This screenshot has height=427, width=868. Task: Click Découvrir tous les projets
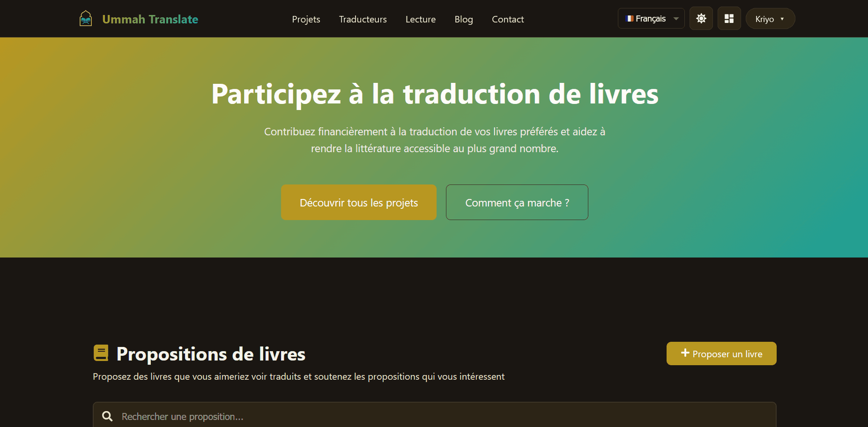coord(358,202)
